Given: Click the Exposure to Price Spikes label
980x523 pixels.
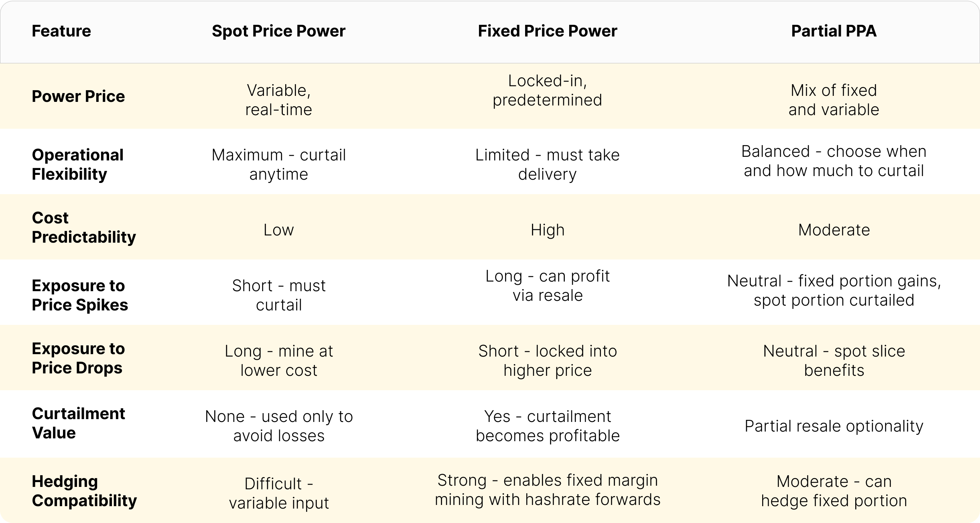Looking at the screenshot, I should tap(80, 295).
